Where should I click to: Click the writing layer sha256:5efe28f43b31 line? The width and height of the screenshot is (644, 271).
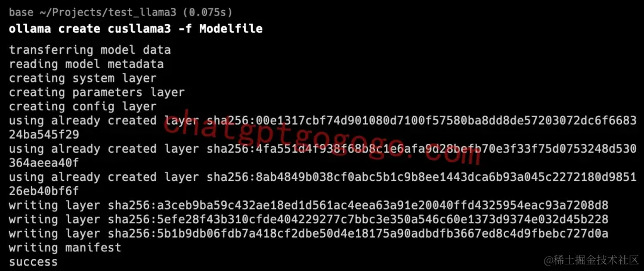[309, 219]
